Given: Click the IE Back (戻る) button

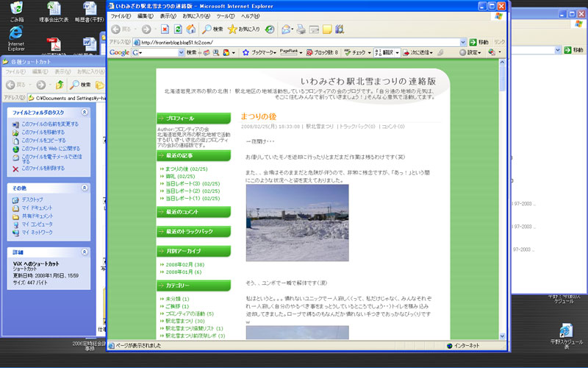Looking at the screenshot, I should click(122, 29).
